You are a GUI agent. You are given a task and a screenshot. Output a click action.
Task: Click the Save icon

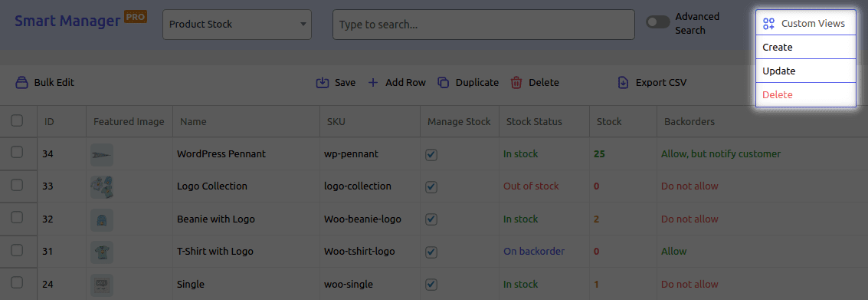[323, 83]
